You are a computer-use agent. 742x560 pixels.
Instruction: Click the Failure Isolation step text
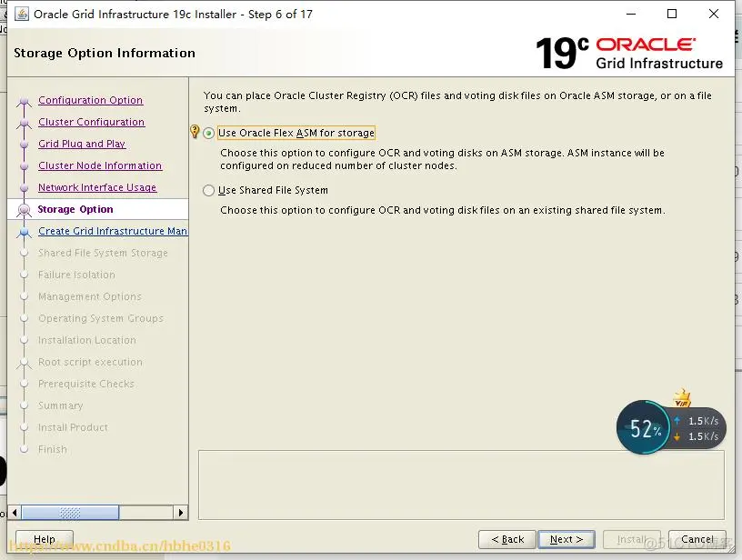pyautogui.click(x=76, y=275)
